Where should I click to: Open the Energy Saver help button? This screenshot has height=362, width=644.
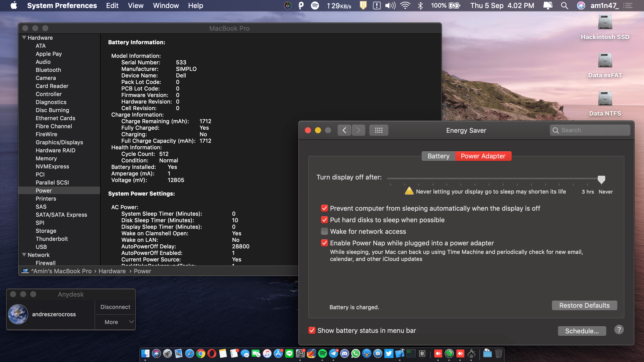click(x=619, y=330)
